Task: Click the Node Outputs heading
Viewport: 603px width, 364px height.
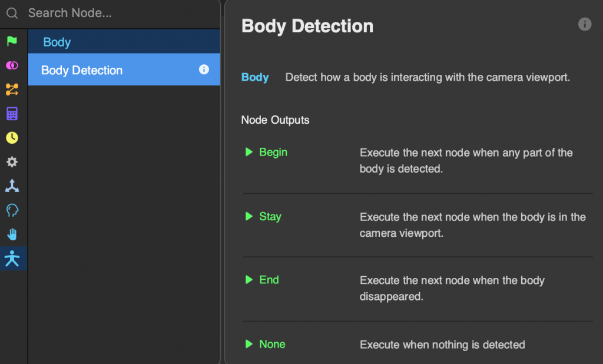Action: [x=275, y=120]
